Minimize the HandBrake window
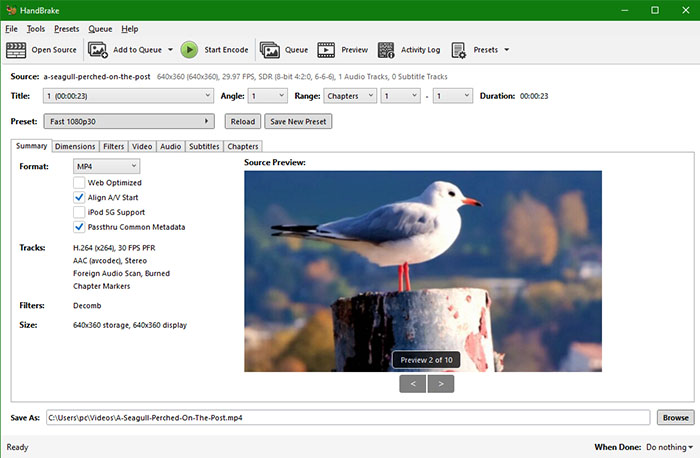Viewport: 700px width, 458px height. [x=625, y=10]
